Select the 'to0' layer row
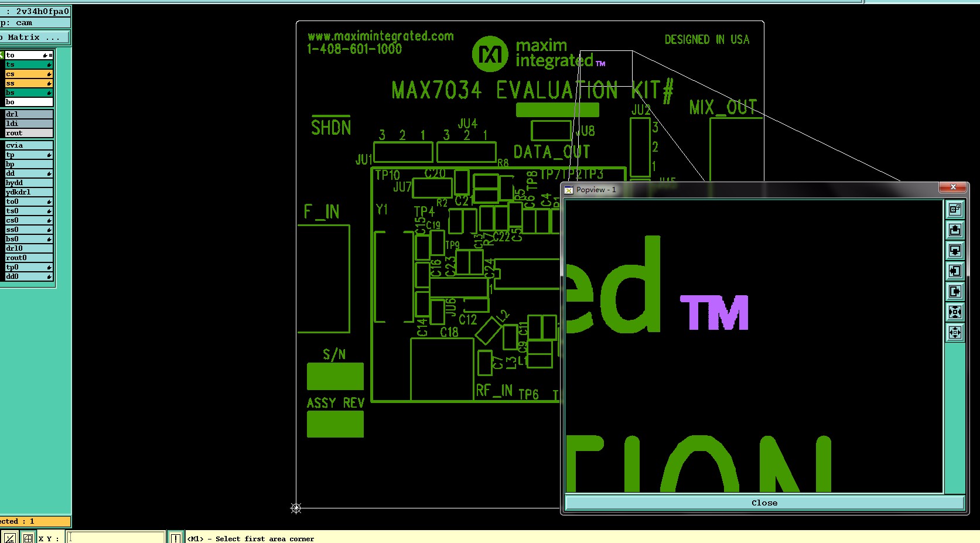Viewport: 980px width, 543px height. click(29, 202)
